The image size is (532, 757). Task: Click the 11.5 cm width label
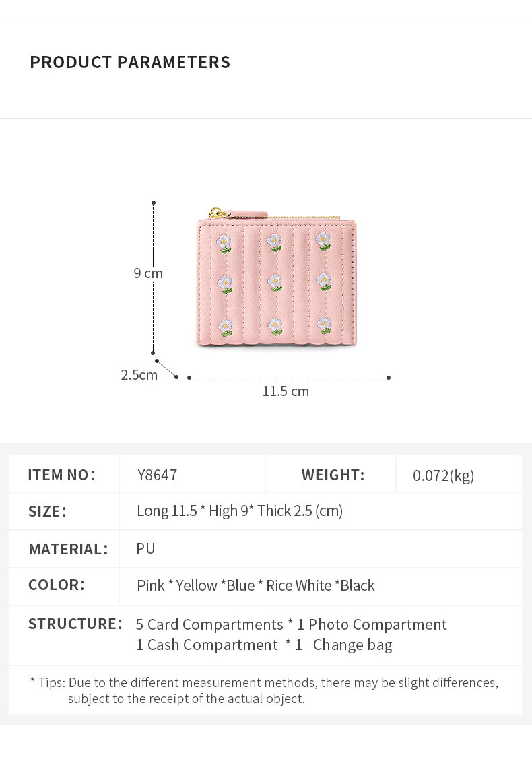(x=286, y=391)
